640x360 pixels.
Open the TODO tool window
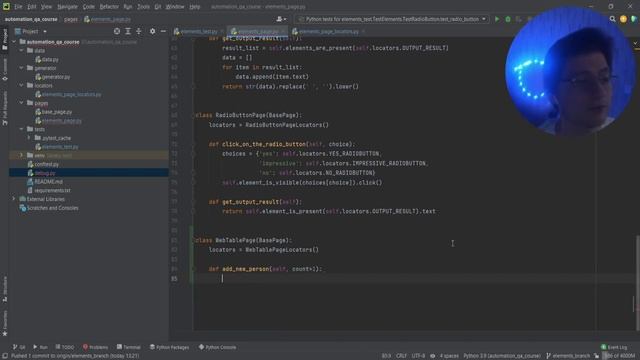point(64,347)
